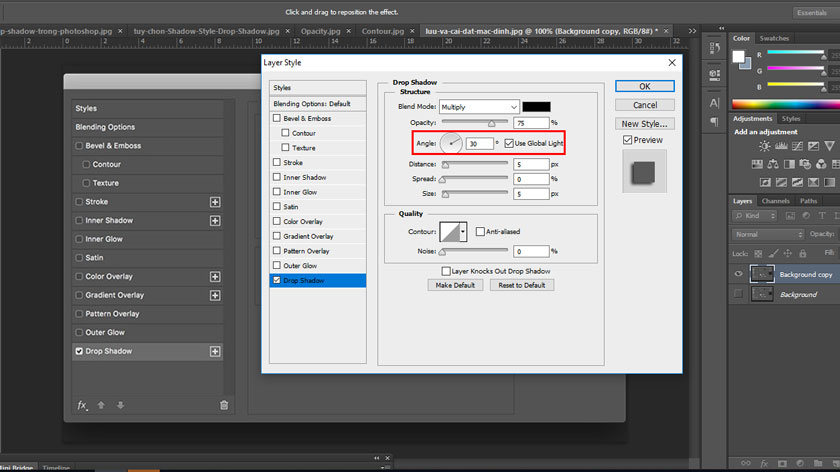
Task: Open the Contour picker arrow
Action: pos(463,231)
